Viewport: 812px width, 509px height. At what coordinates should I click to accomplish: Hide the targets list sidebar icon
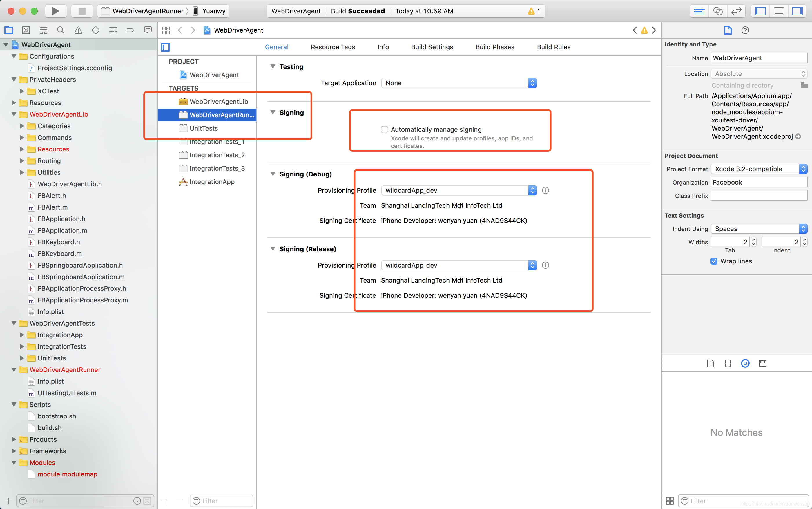pos(166,47)
